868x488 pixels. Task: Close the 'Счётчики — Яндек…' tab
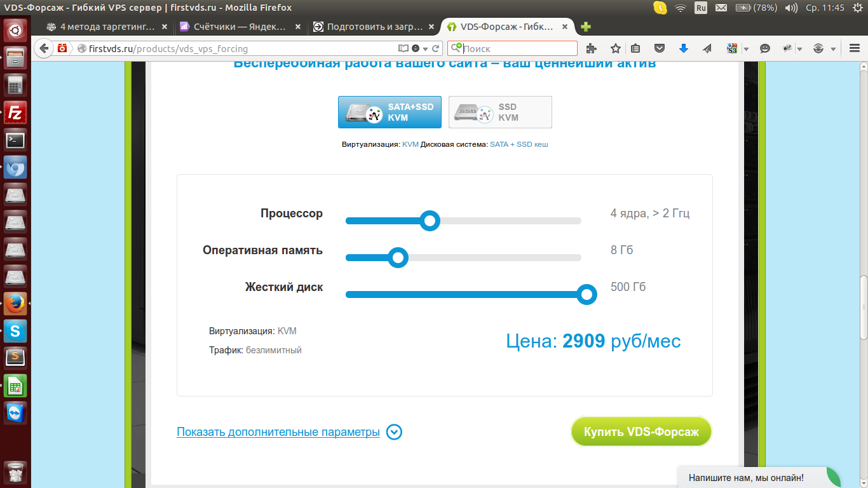(x=298, y=27)
